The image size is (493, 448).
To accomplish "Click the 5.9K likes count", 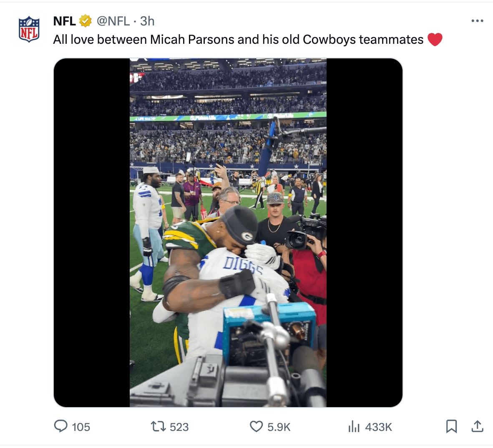I will 279,427.
